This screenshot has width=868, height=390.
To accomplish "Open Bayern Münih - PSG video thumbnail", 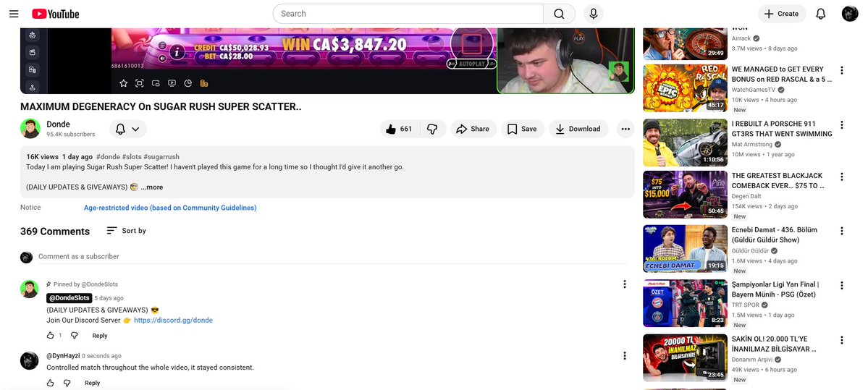I will [x=685, y=303].
